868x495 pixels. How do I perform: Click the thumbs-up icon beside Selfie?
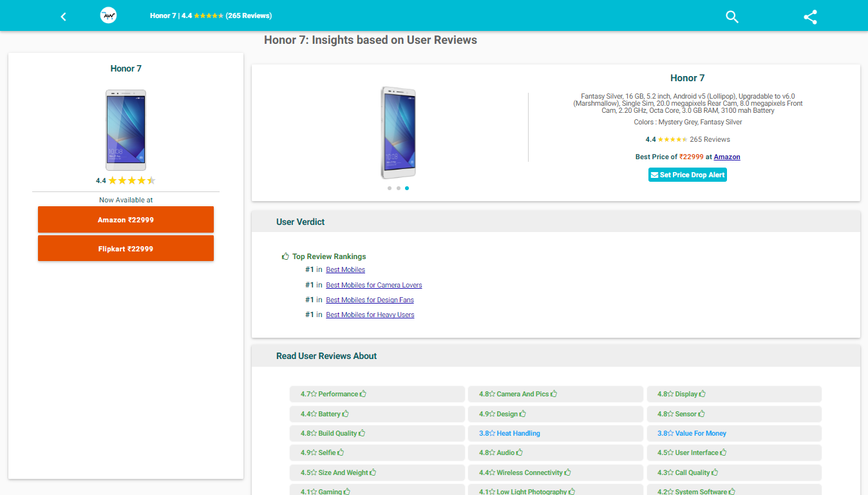[341, 452]
